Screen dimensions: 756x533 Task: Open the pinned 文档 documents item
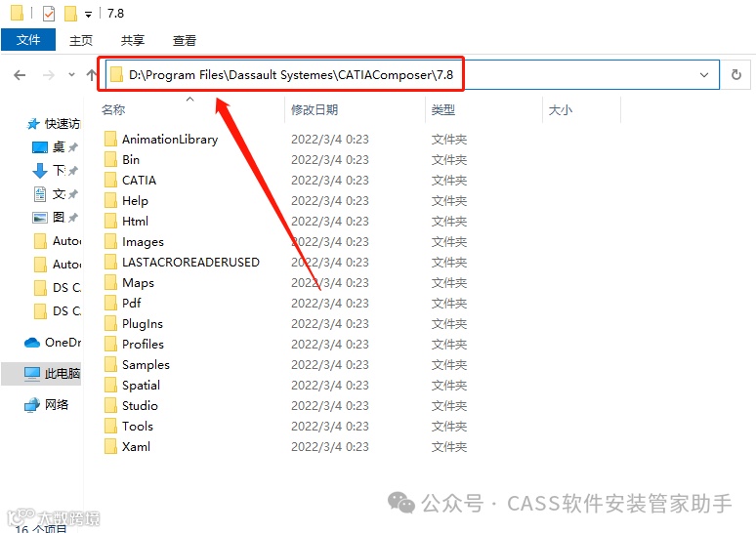[55, 193]
